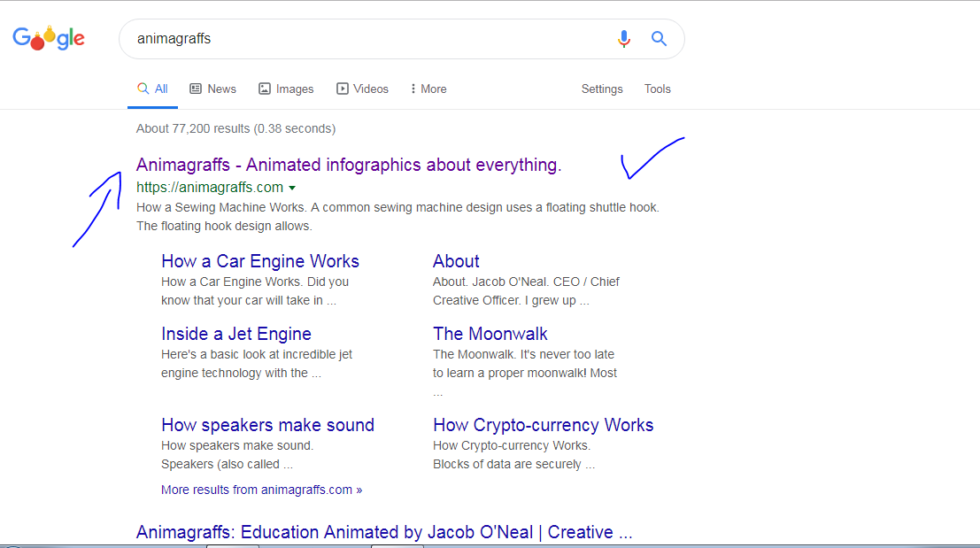This screenshot has height=548, width=980.
Task: Click the blue search magnifier button
Action: tap(659, 39)
